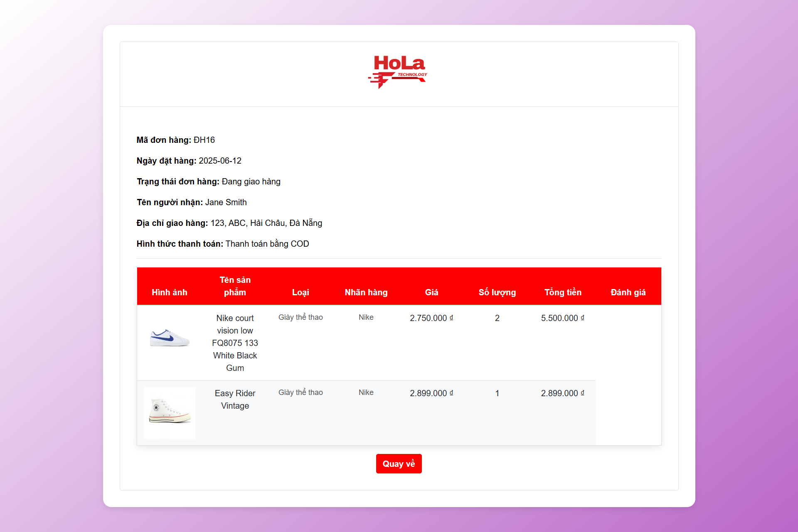Click Nike brand in Easy Rider row
This screenshot has width=798, height=532.
pyautogui.click(x=366, y=392)
